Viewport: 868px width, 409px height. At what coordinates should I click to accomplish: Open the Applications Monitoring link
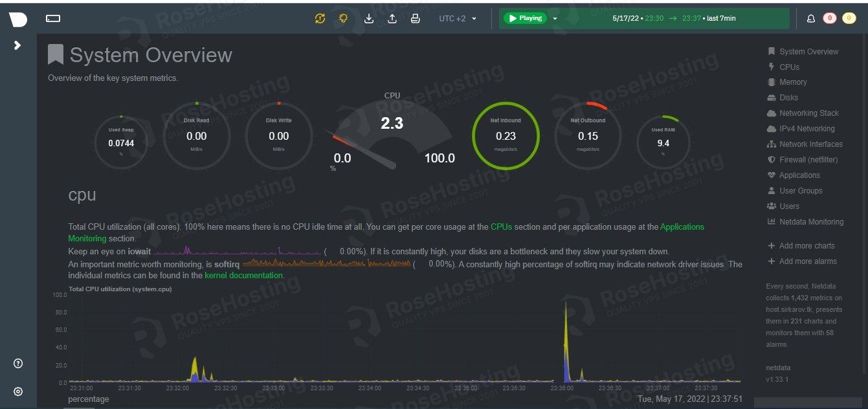pos(682,227)
